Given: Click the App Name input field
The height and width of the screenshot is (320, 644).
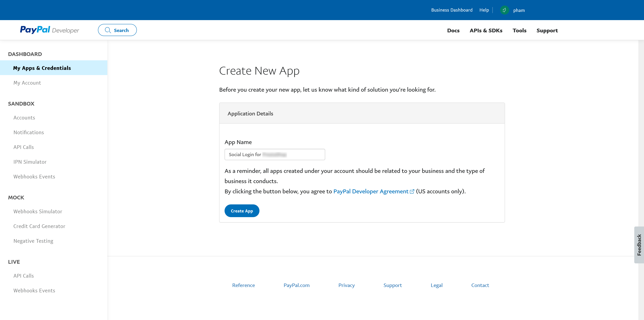Looking at the screenshot, I should coord(275,154).
